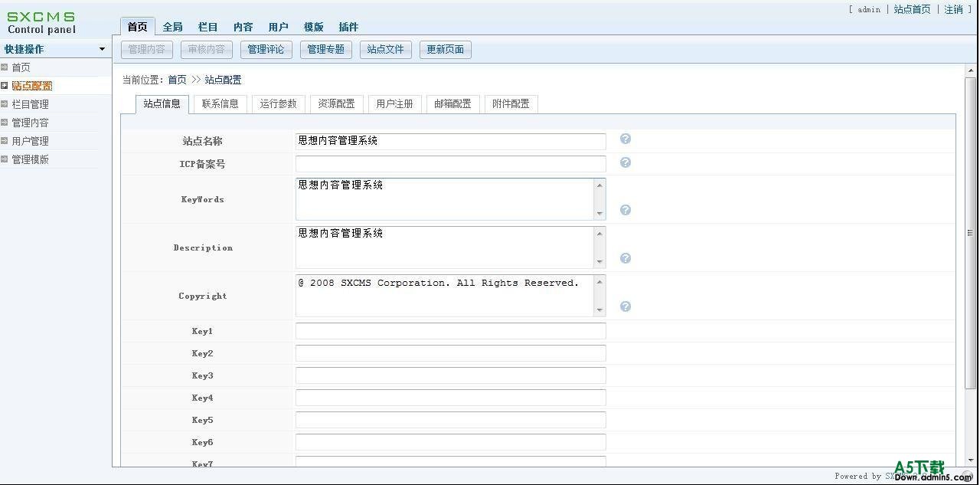
Task: Click help icon beside ICP备案号 field
Action: 626,162
